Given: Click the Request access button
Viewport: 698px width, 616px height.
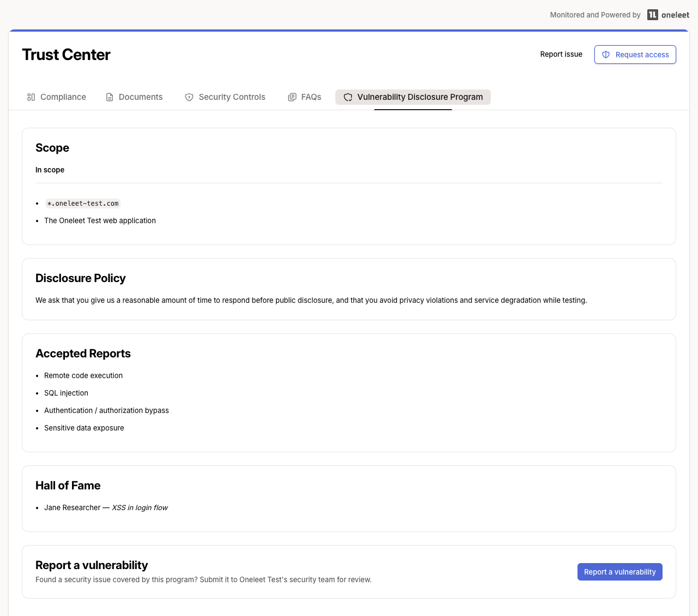Looking at the screenshot, I should click(x=635, y=55).
